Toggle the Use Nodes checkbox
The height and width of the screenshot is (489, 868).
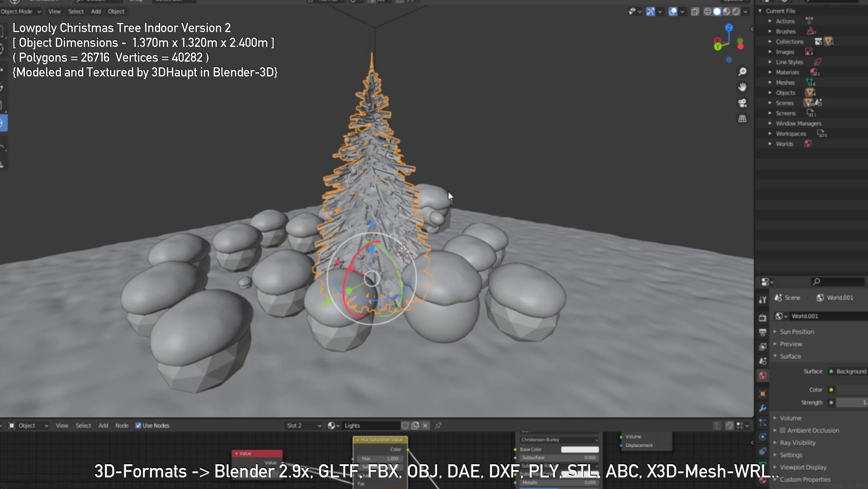(x=138, y=425)
